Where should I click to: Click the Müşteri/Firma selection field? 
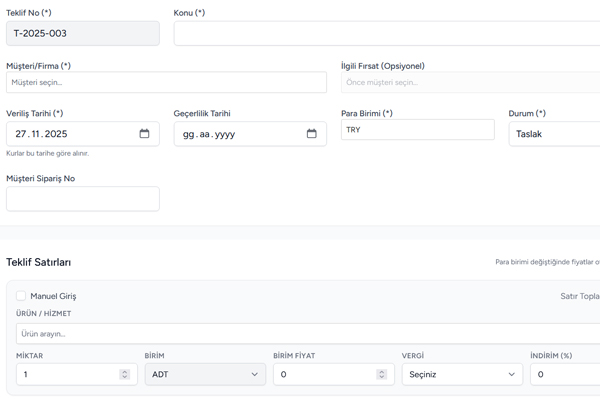[166, 82]
